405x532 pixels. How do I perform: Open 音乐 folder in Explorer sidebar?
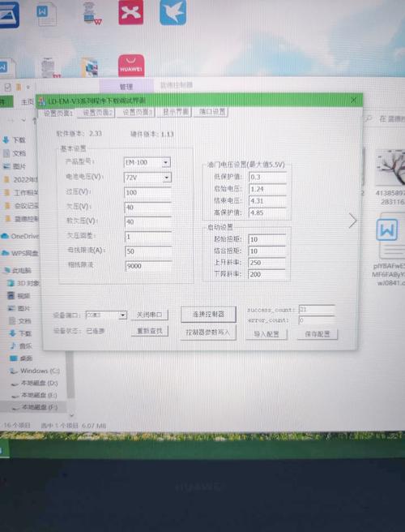pyautogui.click(x=20, y=345)
